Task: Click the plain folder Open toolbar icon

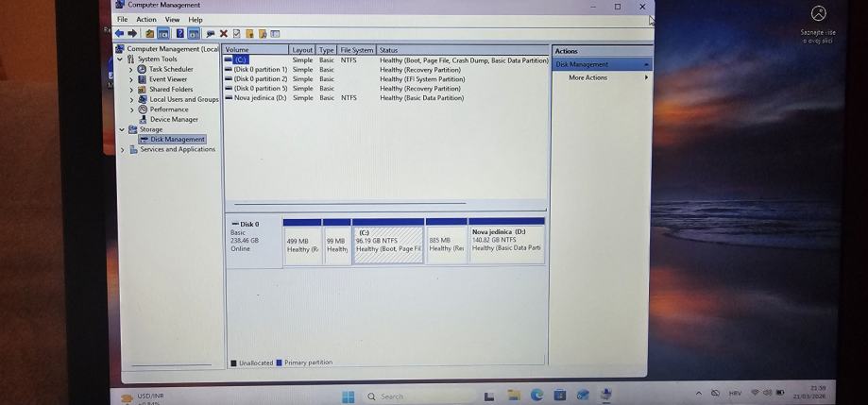Action: coord(249,34)
